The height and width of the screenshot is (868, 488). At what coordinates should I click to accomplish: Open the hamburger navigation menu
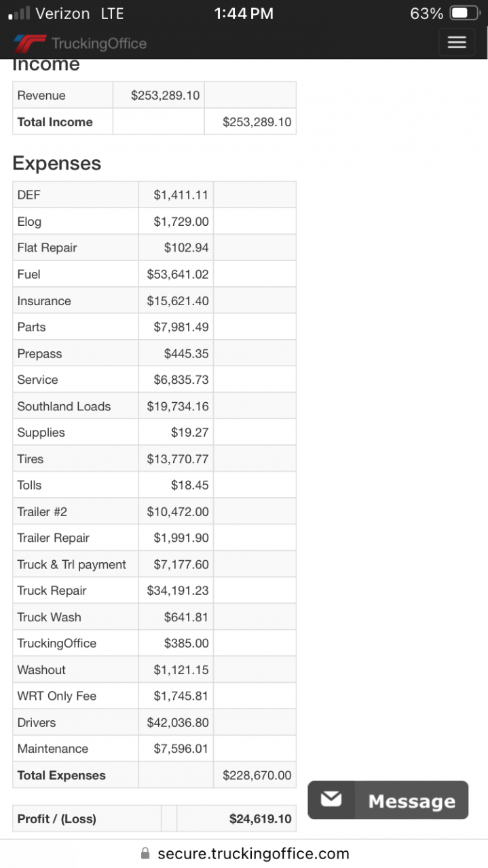[x=457, y=42]
